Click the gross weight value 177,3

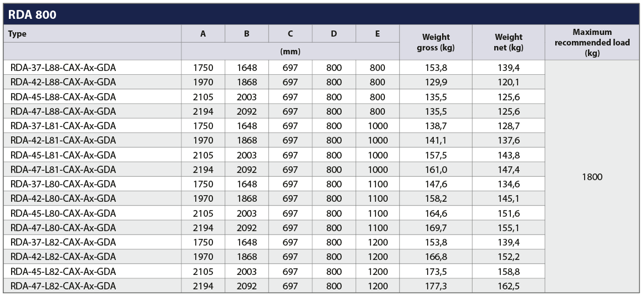coord(436,285)
